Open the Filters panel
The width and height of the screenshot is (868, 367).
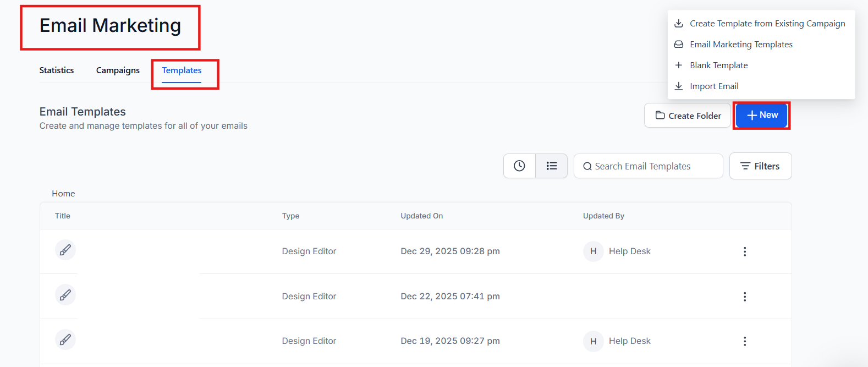pyautogui.click(x=760, y=166)
